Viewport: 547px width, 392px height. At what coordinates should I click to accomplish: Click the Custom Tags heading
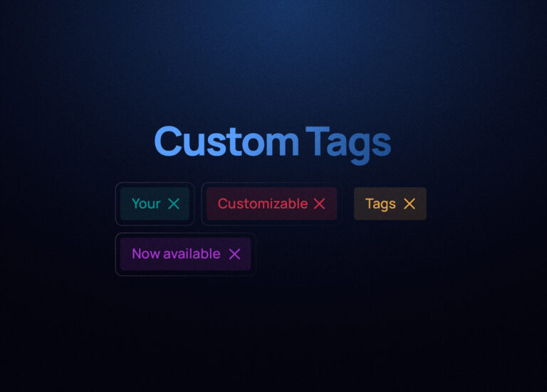click(x=273, y=144)
